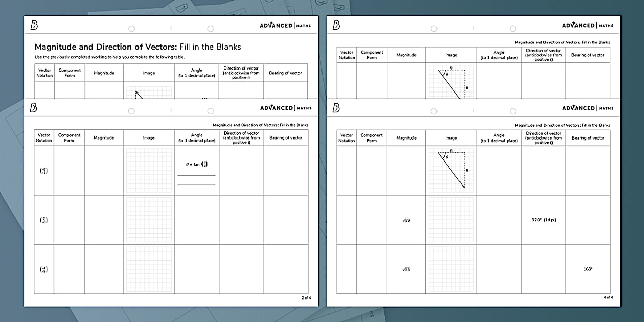Image resolution: width=644 pixels, height=322 pixels.
Task: Click the B logo on page 4 of 4
Action: point(337,108)
